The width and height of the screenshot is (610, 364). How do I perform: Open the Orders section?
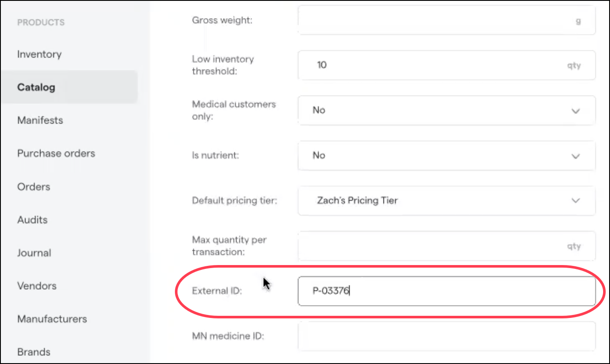coord(33,187)
